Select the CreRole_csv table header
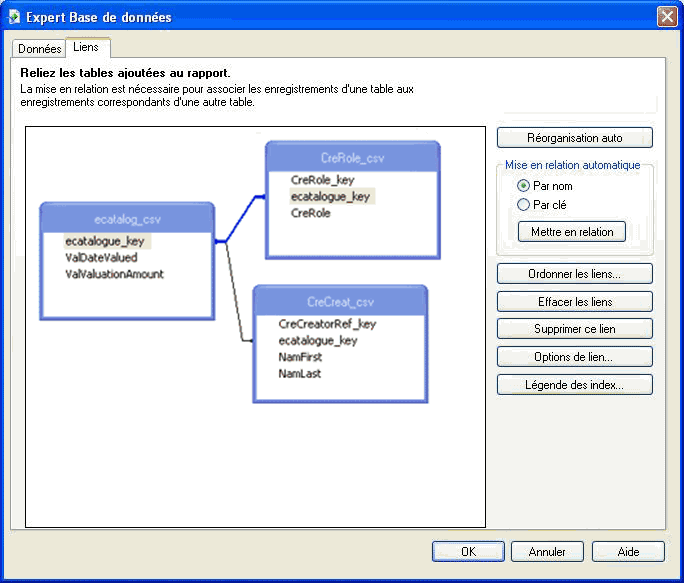Viewport: 684px width, 583px height. [x=352, y=158]
